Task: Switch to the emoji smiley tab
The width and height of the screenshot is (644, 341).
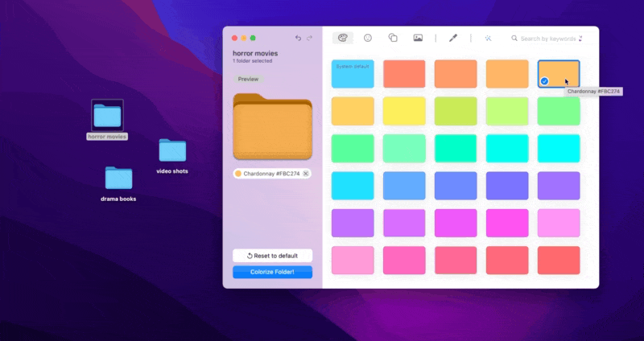Action: pyautogui.click(x=368, y=38)
